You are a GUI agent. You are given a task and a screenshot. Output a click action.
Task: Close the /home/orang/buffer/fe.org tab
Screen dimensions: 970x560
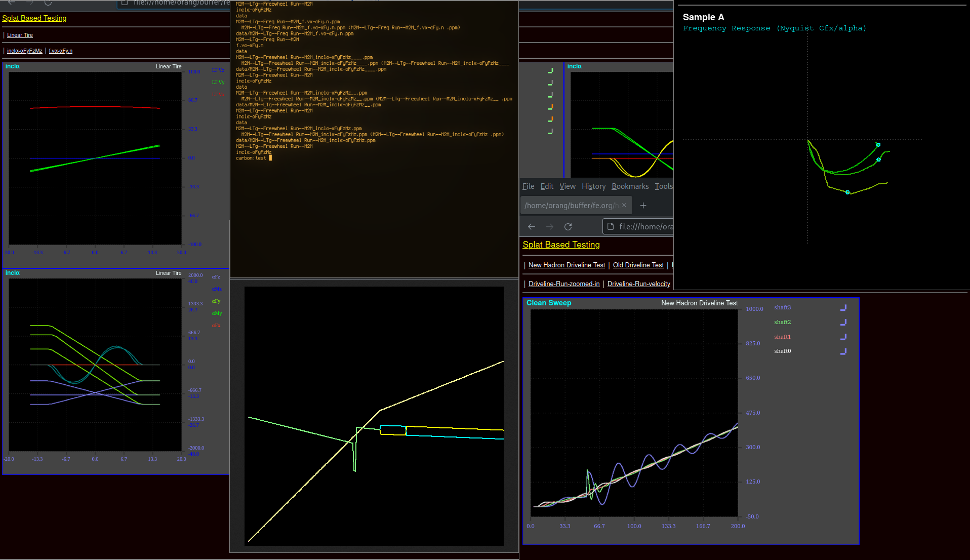pos(624,205)
